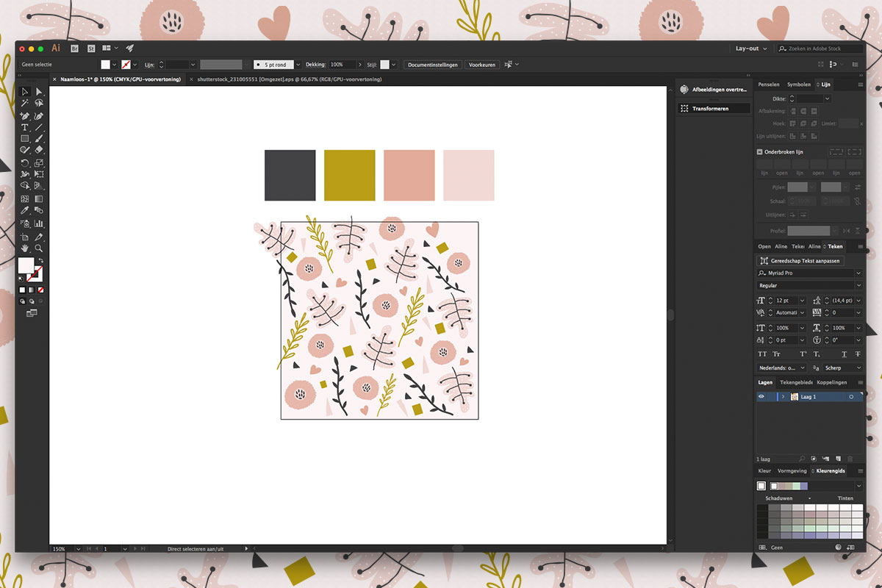Screen dimensions: 882x588
Task: Toggle visibility eye of Laag 1
Action: [761, 397]
